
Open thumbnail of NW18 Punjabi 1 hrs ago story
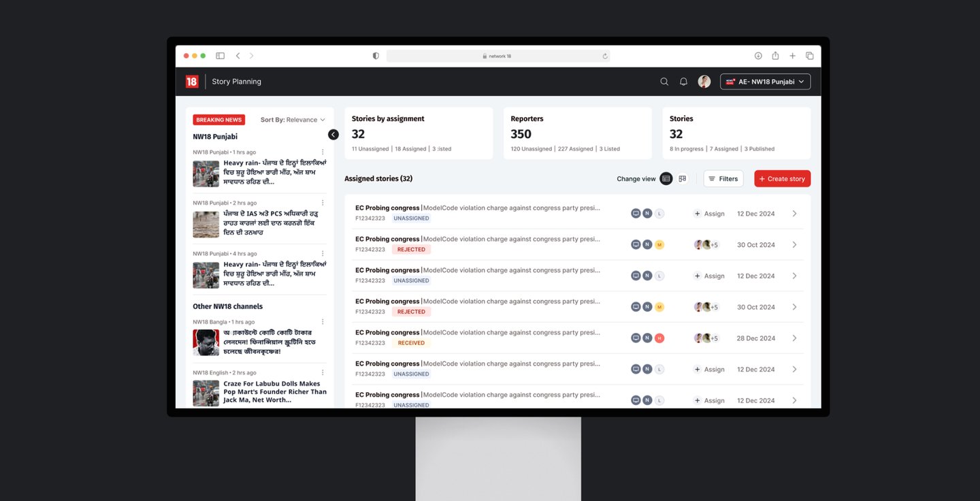coord(206,174)
